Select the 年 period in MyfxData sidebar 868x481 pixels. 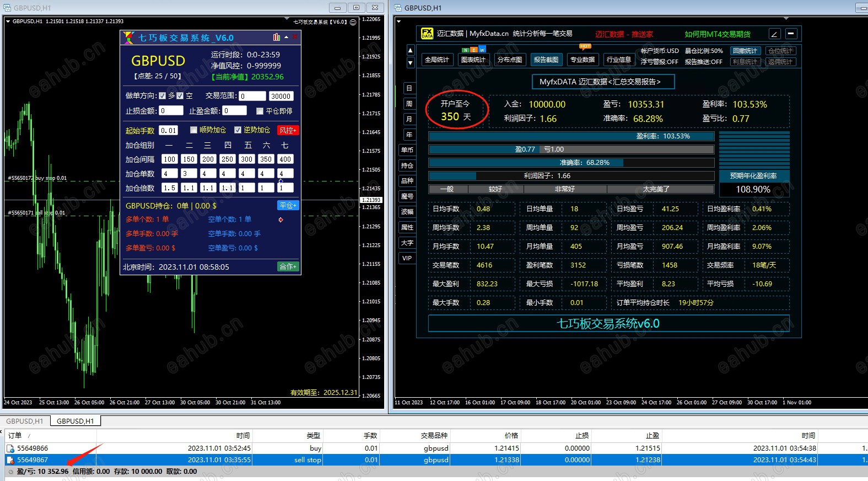pos(409,135)
